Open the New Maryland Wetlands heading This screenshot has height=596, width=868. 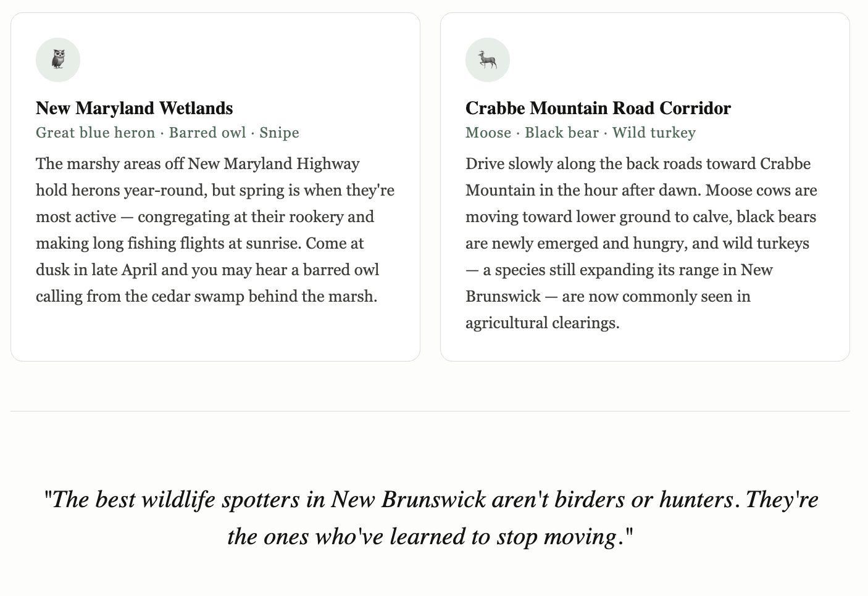(x=134, y=108)
